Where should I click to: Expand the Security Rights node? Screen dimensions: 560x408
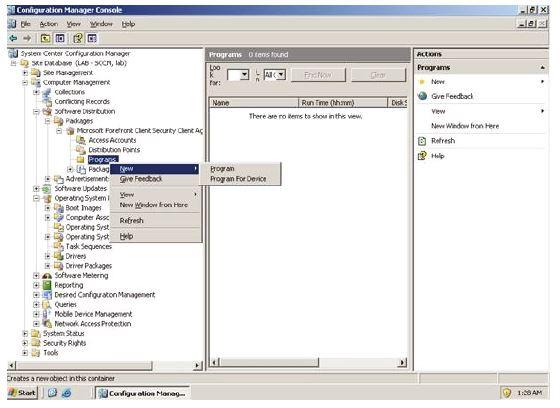click(x=25, y=343)
